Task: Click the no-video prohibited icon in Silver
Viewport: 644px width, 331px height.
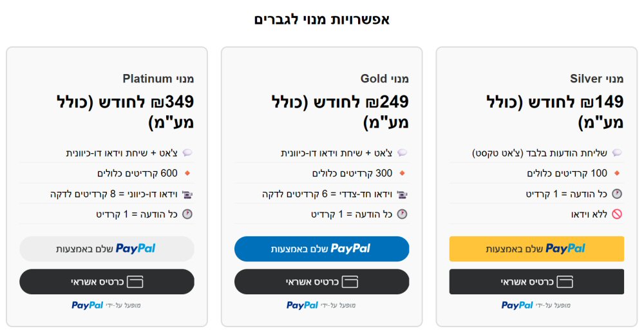Action: [617, 214]
